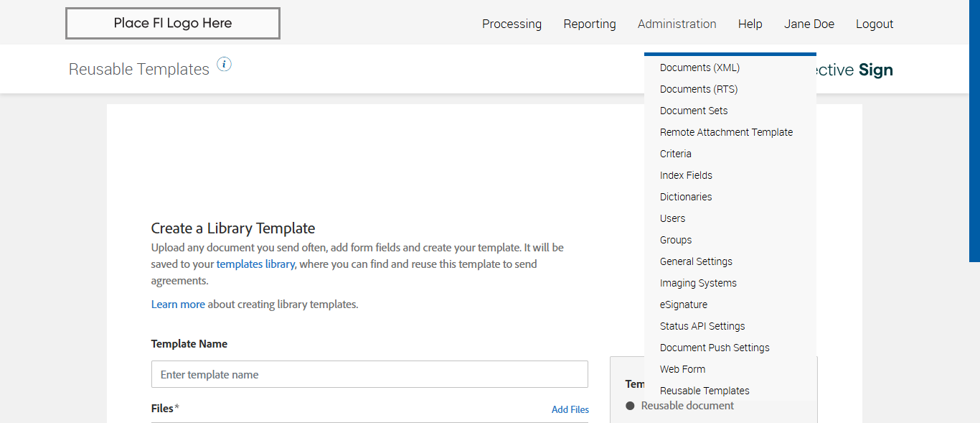Open the Reporting menu
The image size is (980, 423).
click(x=589, y=24)
